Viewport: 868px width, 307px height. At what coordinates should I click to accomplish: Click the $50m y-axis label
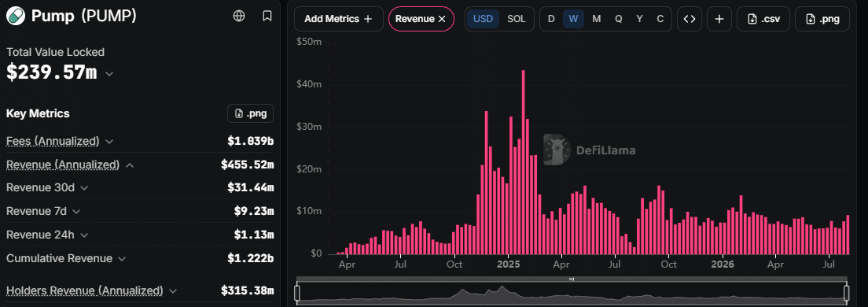tap(309, 43)
